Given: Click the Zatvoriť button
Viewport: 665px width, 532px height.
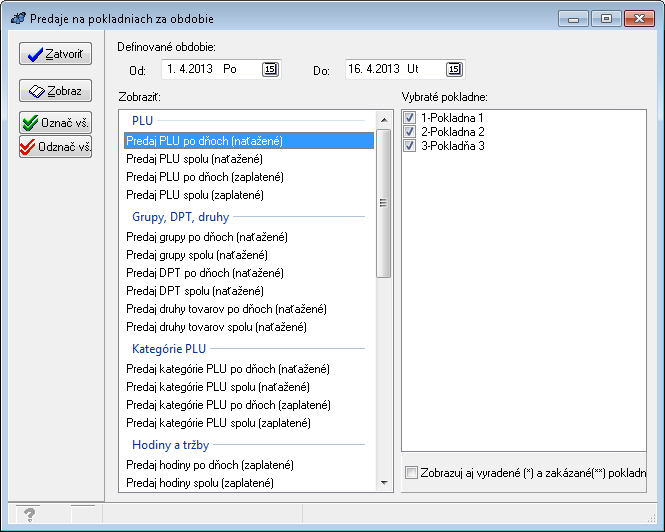Looking at the screenshot, I should [56, 54].
